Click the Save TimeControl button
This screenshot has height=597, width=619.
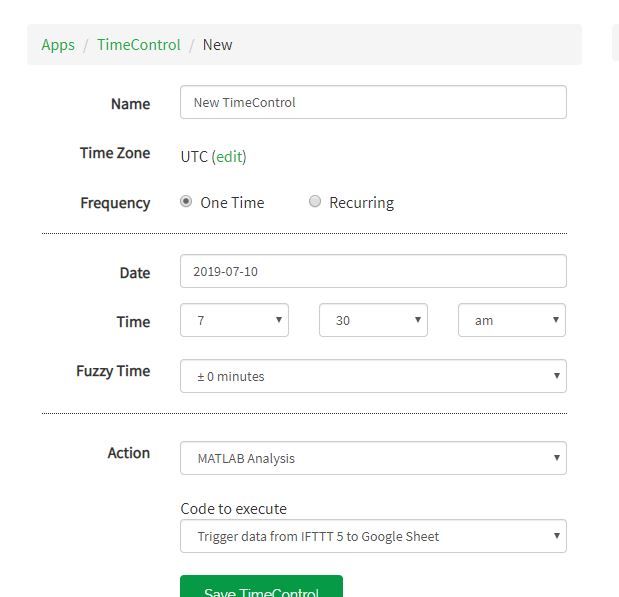tap(261, 587)
